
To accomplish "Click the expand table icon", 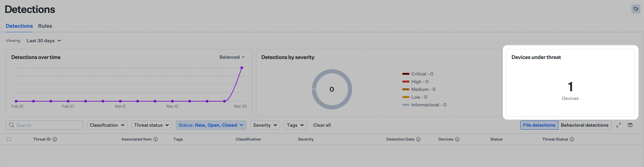I will [x=619, y=125].
